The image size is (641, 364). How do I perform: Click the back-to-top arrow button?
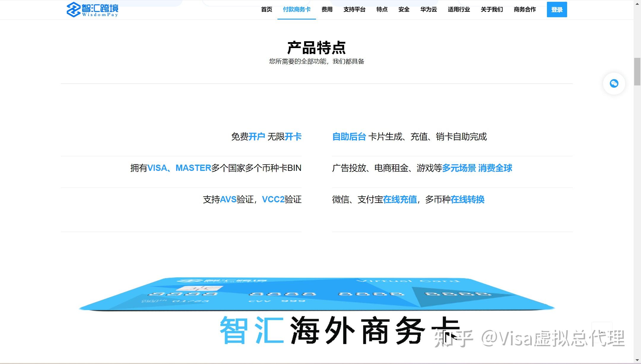[602, 332]
